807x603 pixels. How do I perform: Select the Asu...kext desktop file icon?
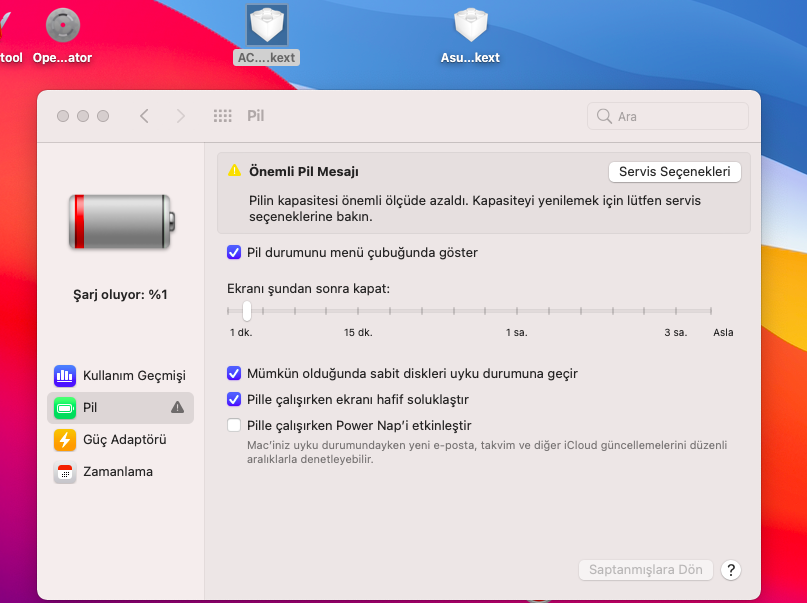[470, 26]
